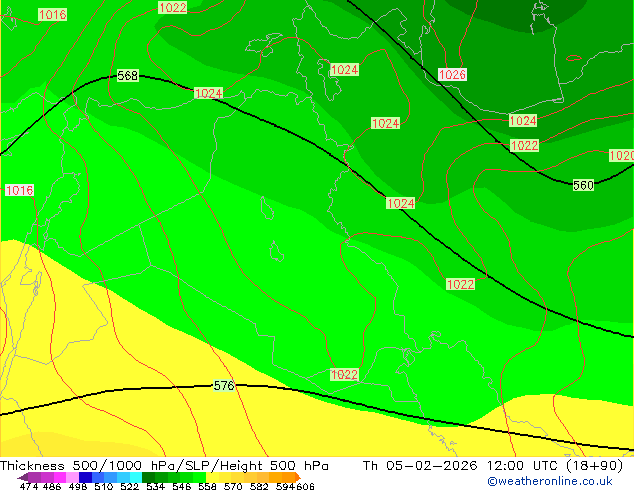This screenshot has width=634, height=490.
Task: Click the 594 value under the legend
Action: point(285,486)
